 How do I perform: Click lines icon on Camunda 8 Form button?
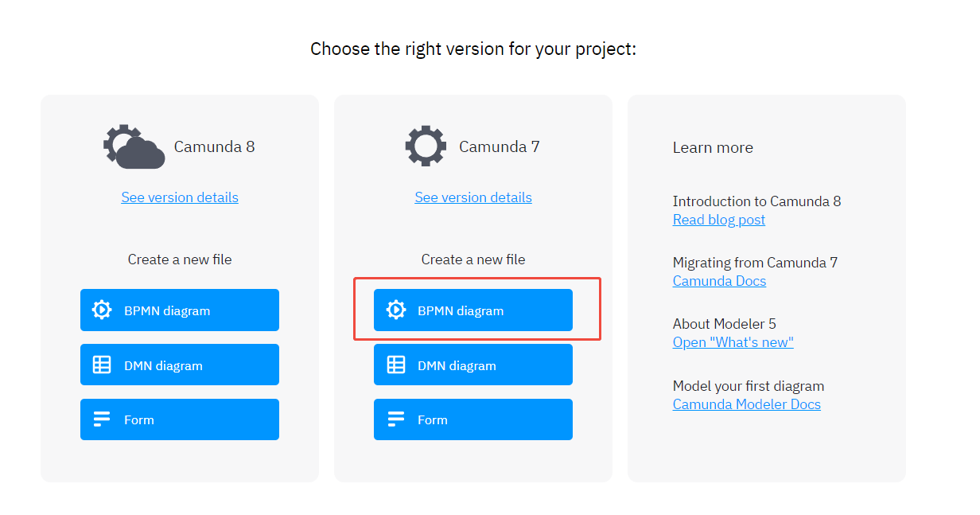click(x=102, y=419)
